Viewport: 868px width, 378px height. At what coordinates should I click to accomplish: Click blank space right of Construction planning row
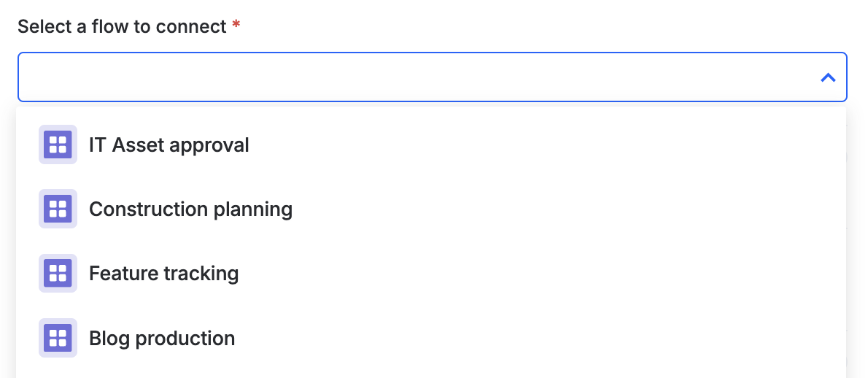(570, 209)
